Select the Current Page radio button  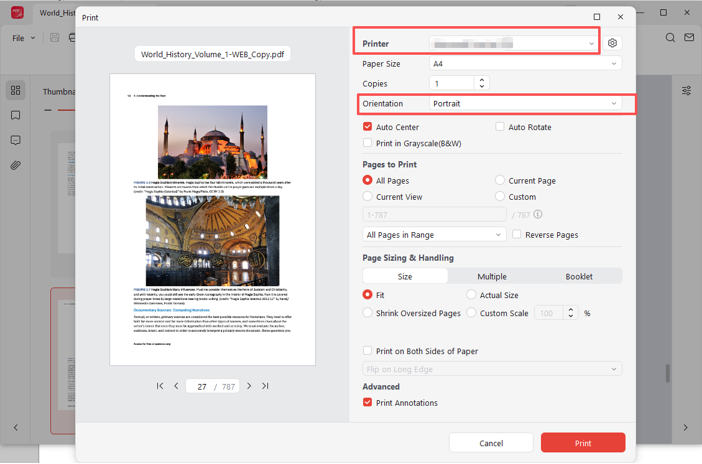click(500, 181)
